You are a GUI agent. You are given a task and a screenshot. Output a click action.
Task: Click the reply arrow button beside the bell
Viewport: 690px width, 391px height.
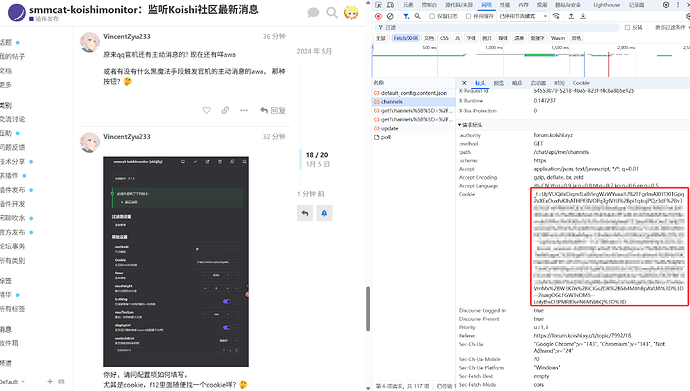click(305, 213)
